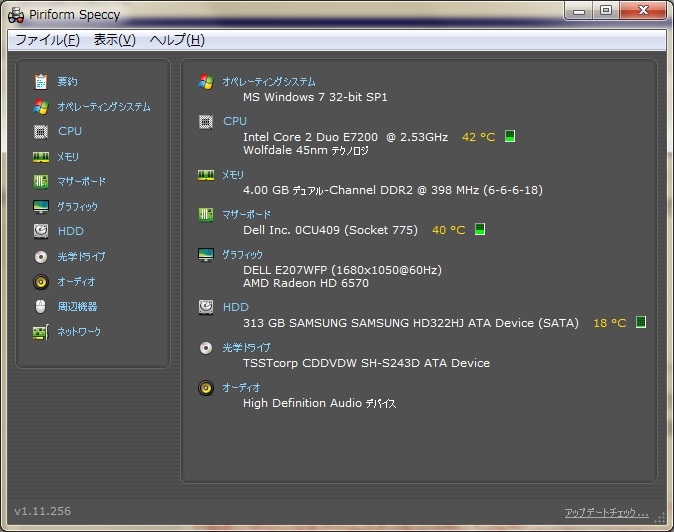Image resolution: width=674 pixels, height=532 pixels.
Task: Click version label v1.11.256
Action: tap(43, 511)
